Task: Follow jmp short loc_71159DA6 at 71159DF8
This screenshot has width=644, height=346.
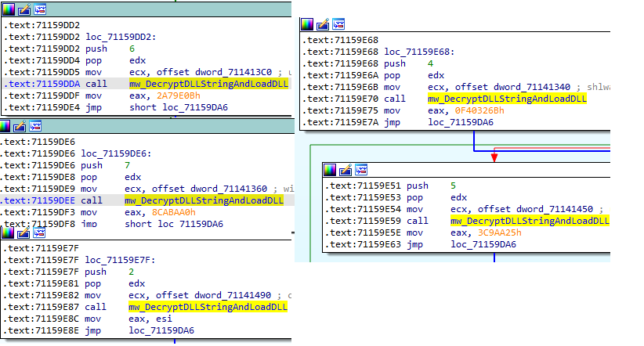Action: (x=174, y=224)
